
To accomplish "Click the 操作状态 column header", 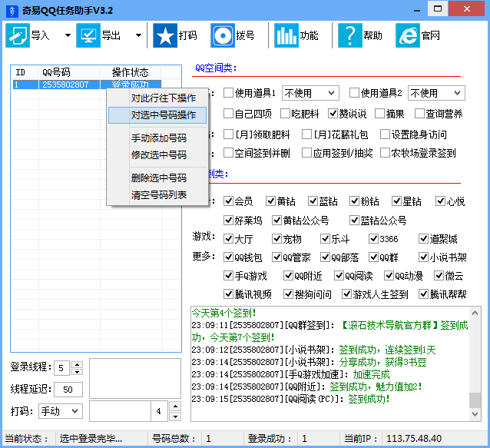I will click(x=131, y=72).
